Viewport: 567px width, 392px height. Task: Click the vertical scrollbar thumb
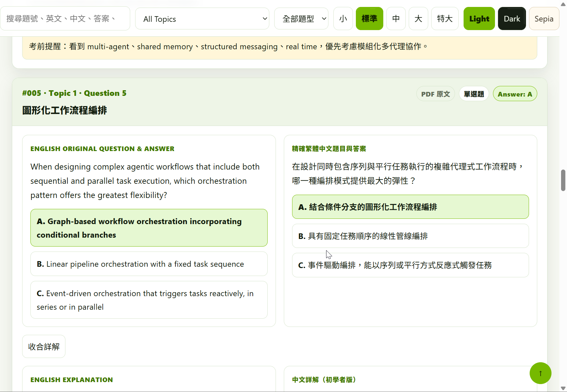(x=563, y=180)
